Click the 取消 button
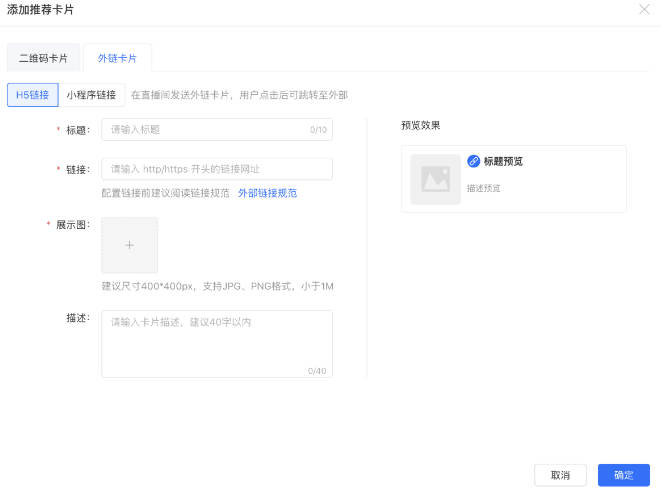Image resolution: width=661 pixels, height=491 pixels. (x=560, y=475)
